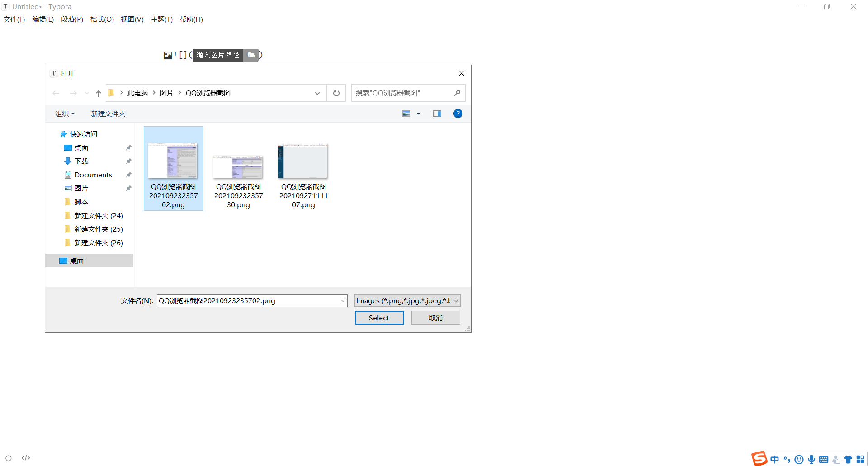Switch to source code mode icon
The width and height of the screenshot is (868, 466).
click(26, 458)
